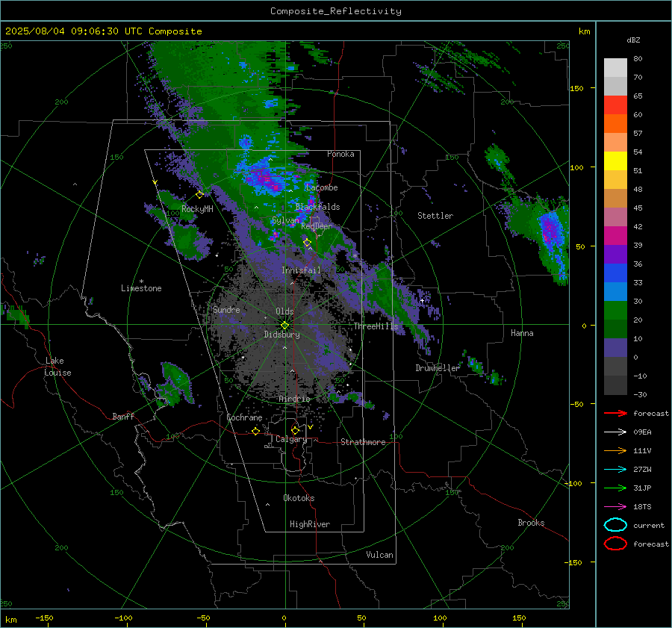672x628 pixels.
Task: Click the green 31JP arrow in legend
Action: pyautogui.click(x=615, y=488)
